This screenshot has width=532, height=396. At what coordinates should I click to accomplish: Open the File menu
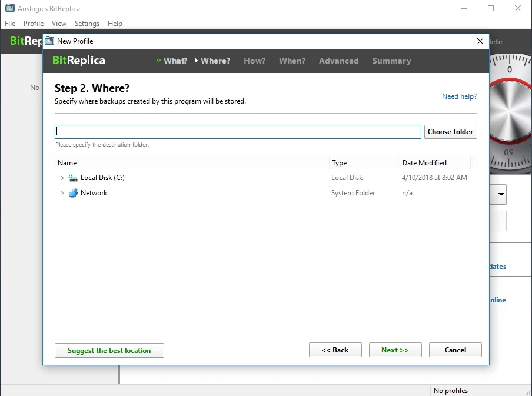coord(10,24)
